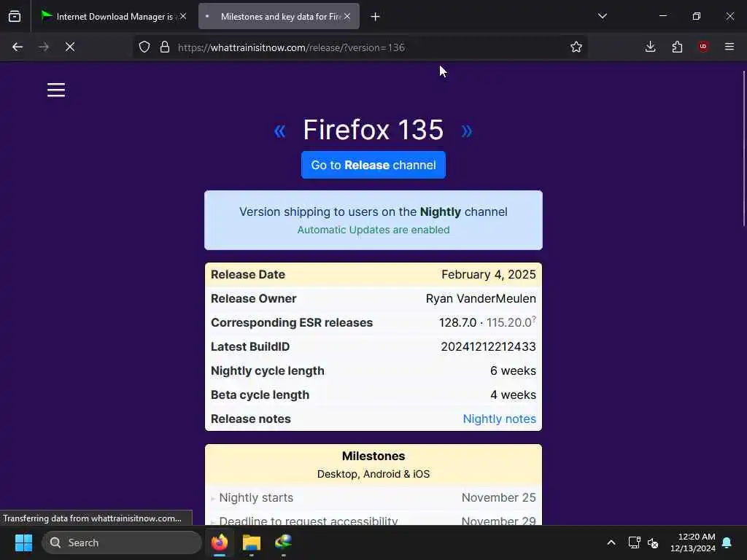Click the Beta cycle length value 4 weeks
The width and height of the screenshot is (747, 560).
coord(513,394)
